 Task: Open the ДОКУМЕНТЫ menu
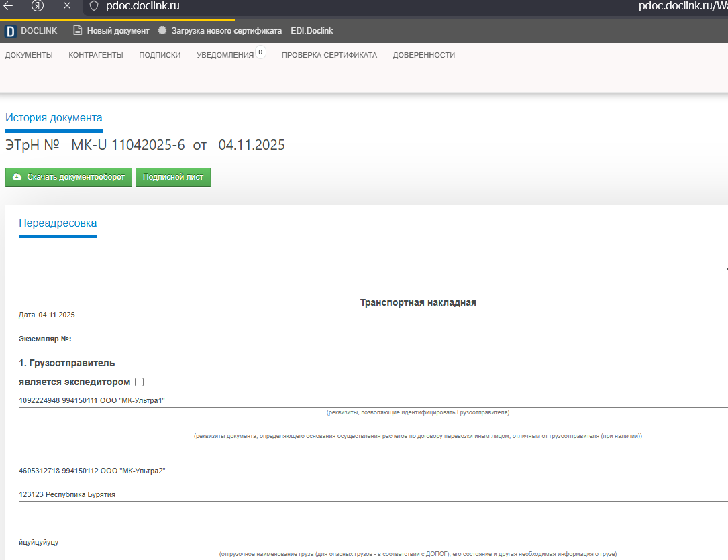pos(29,55)
